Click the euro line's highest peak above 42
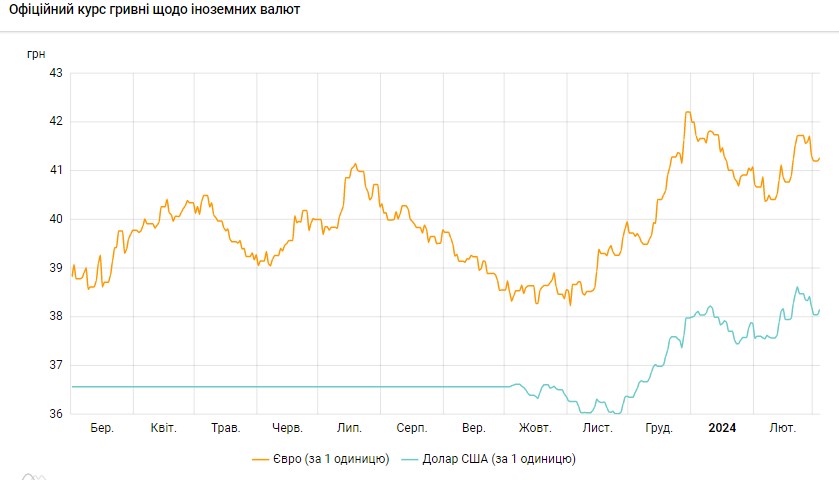The height and width of the screenshot is (480, 839). (x=687, y=112)
